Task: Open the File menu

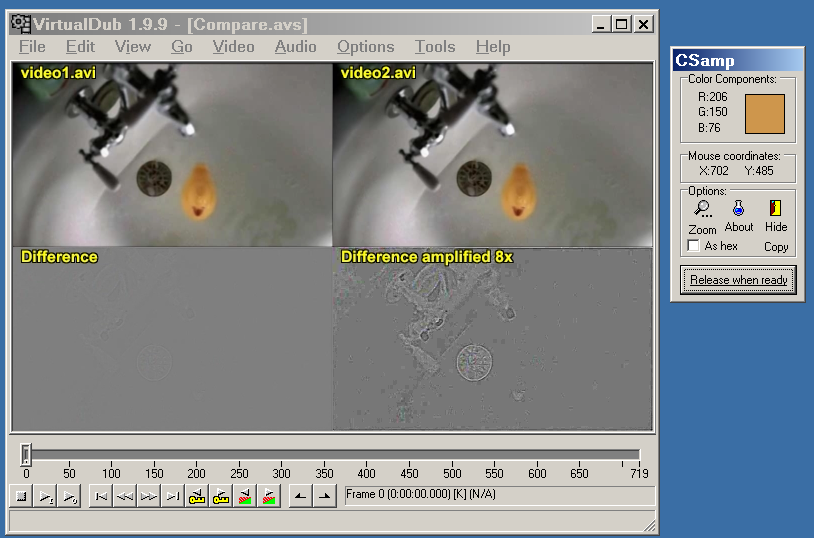Action: click(32, 47)
